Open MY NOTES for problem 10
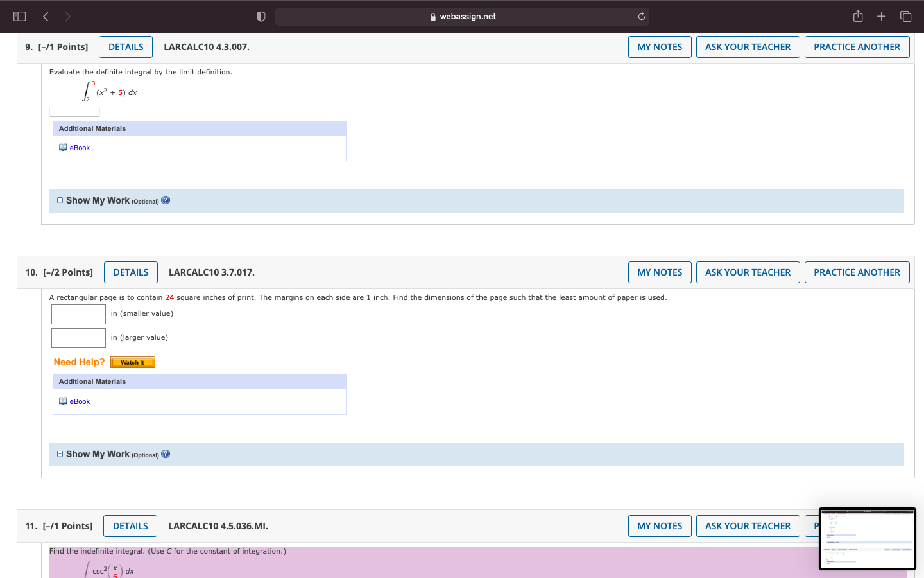The image size is (924, 578). coord(660,272)
